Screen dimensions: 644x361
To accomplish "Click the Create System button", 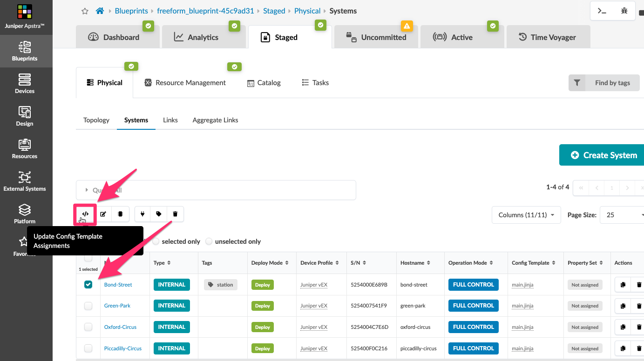I will pyautogui.click(x=602, y=155).
